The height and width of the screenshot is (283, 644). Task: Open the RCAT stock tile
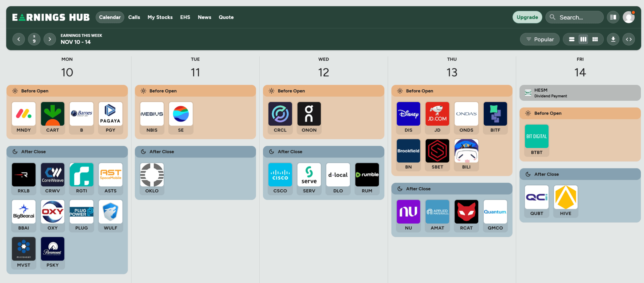(x=466, y=216)
